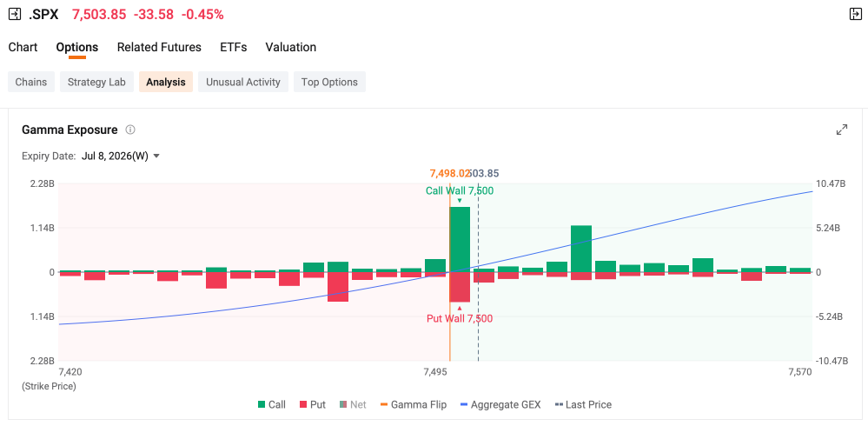This screenshot has width=868, height=426.
Task: Toggle the Call series in the legend
Action: tap(271, 404)
